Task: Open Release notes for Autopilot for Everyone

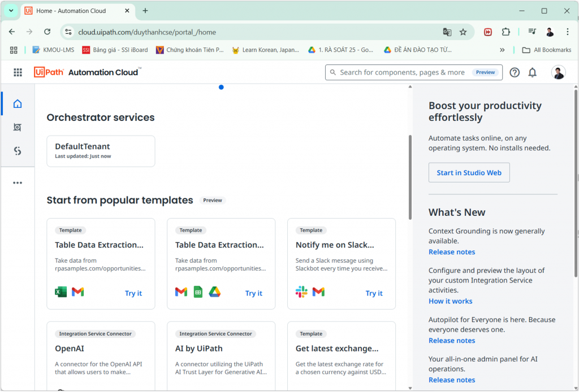Action: (x=452, y=341)
